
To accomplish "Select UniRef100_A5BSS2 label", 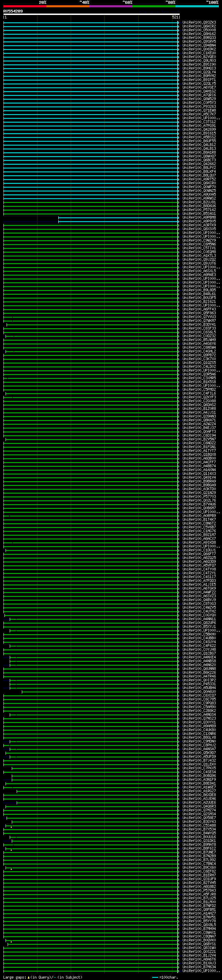I will [x=199, y=137].
